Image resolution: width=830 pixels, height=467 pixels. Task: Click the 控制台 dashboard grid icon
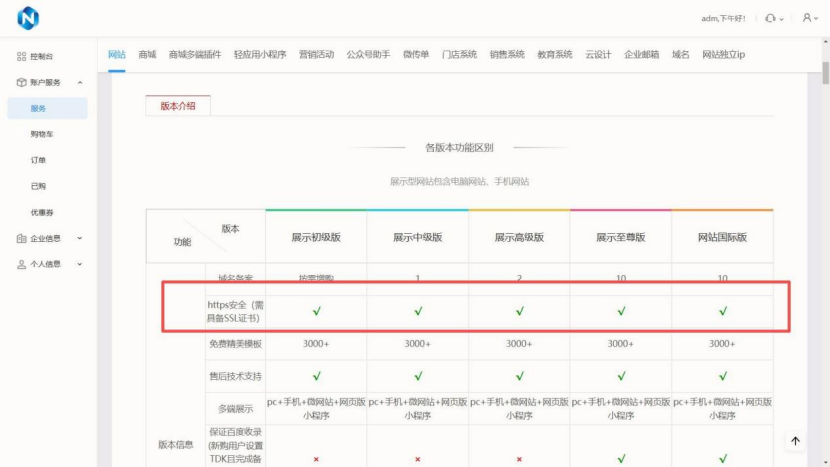point(21,57)
